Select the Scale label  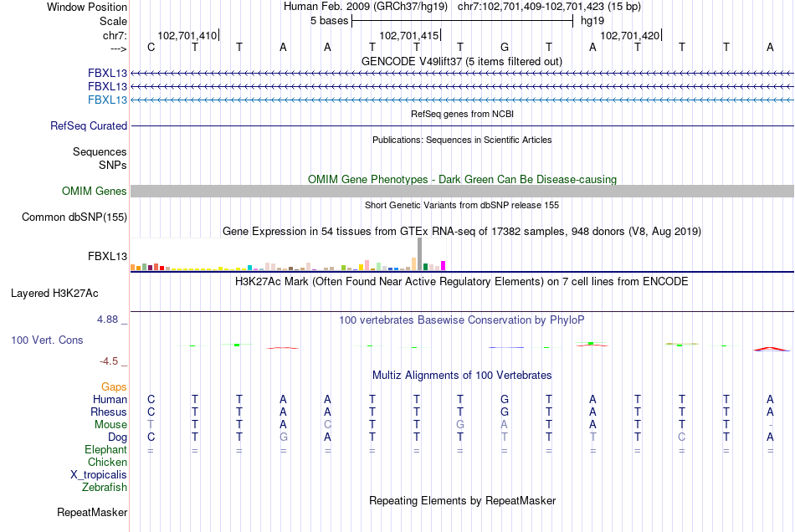[x=113, y=21]
